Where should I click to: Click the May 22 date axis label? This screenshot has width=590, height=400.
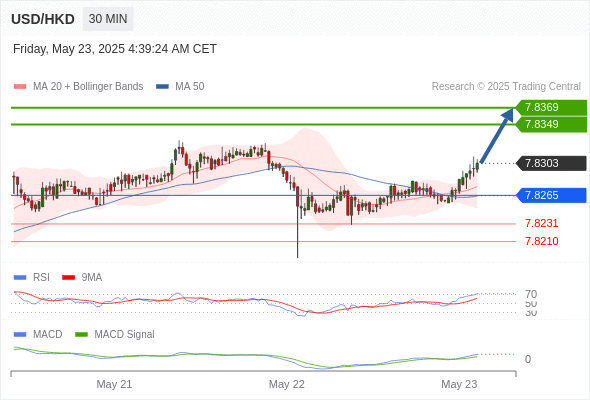click(287, 384)
